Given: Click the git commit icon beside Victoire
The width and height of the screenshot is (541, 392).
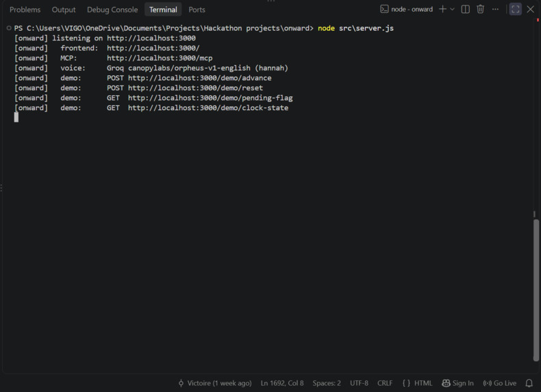Looking at the screenshot, I should (x=181, y=383).
